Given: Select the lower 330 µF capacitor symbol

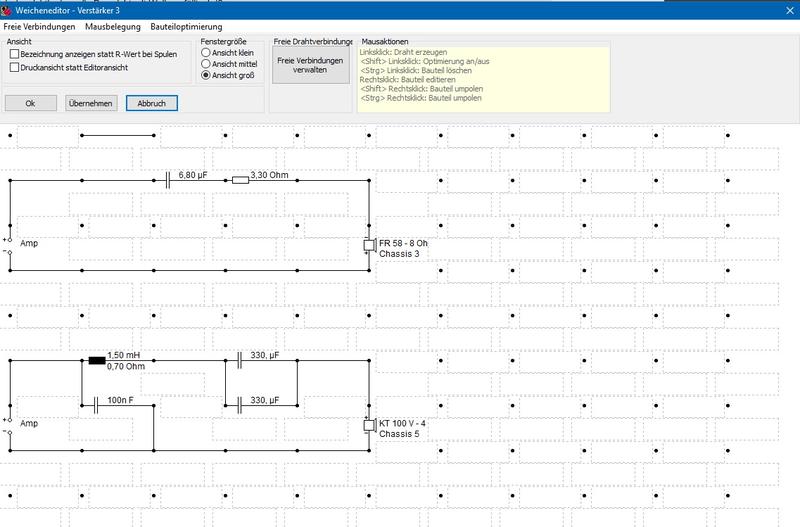Looking at the screenshot, I should point(240,405).
